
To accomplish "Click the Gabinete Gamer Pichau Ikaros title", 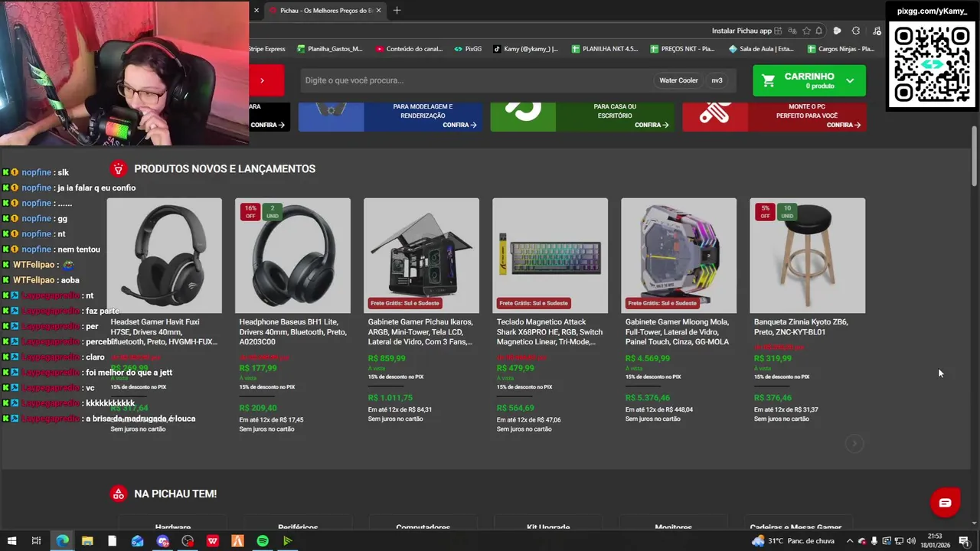I will (420, 332).
